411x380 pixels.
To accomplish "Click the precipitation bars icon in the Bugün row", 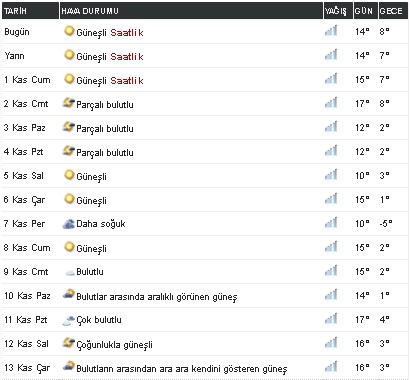I will tap(331, 31).
